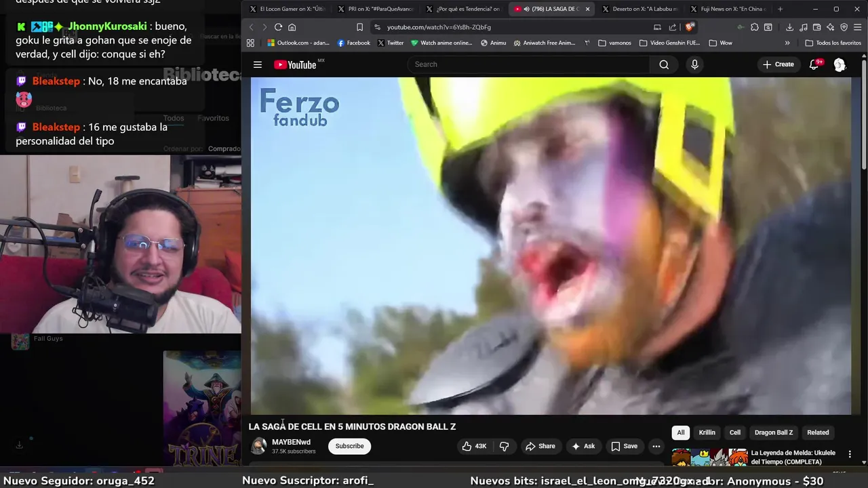Open browser downloads icon
The width and height of the screenshot is (868, 488).
(789, 27)
